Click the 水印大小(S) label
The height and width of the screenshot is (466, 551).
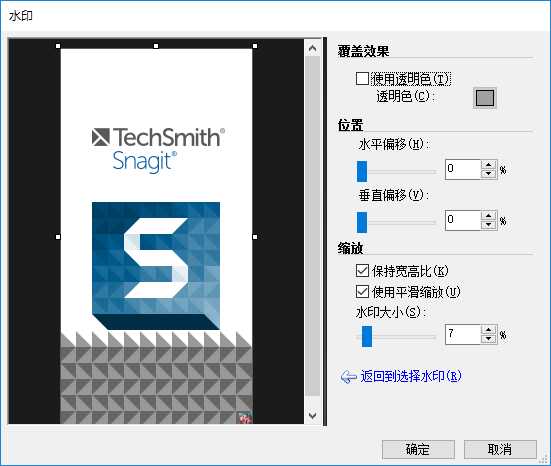391,312
